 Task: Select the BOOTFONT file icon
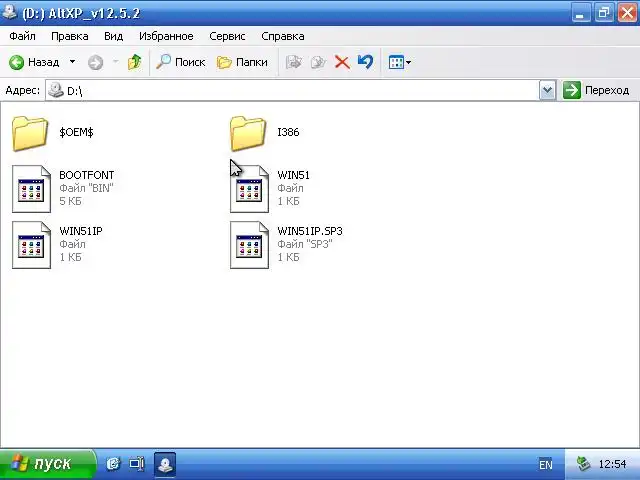click(31, 189)
